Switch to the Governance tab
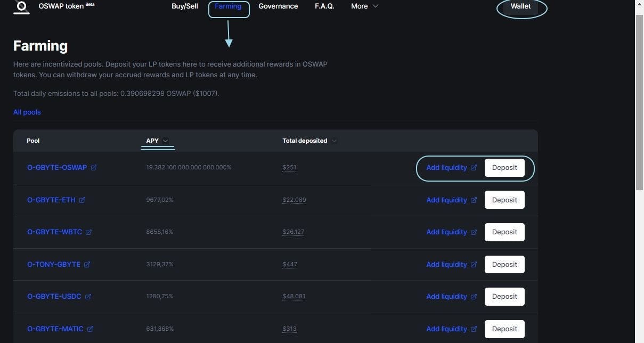 pos(278,6)
